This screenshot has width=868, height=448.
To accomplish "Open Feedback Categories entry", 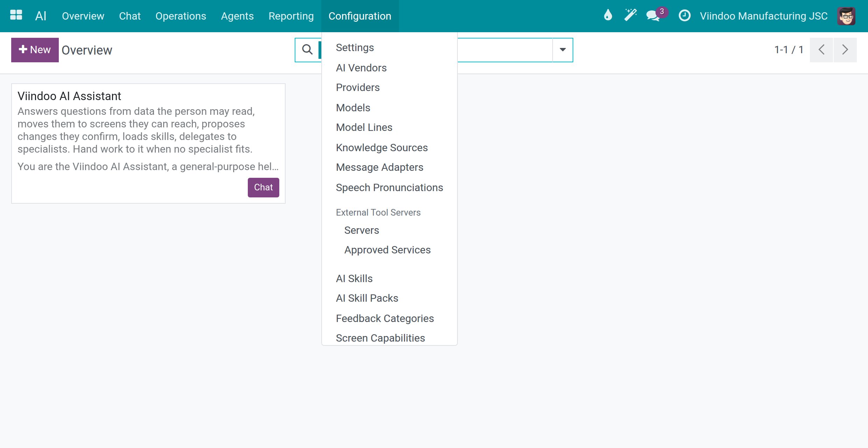I will 389,318.
